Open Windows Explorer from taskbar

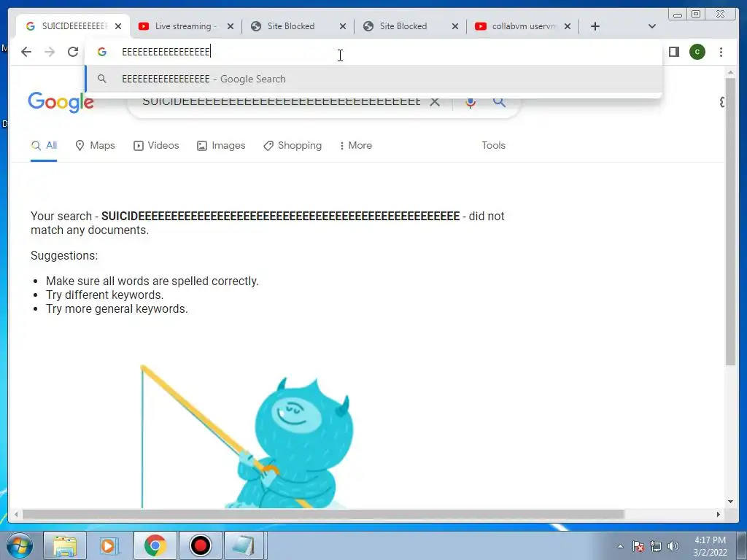(65, 545)
